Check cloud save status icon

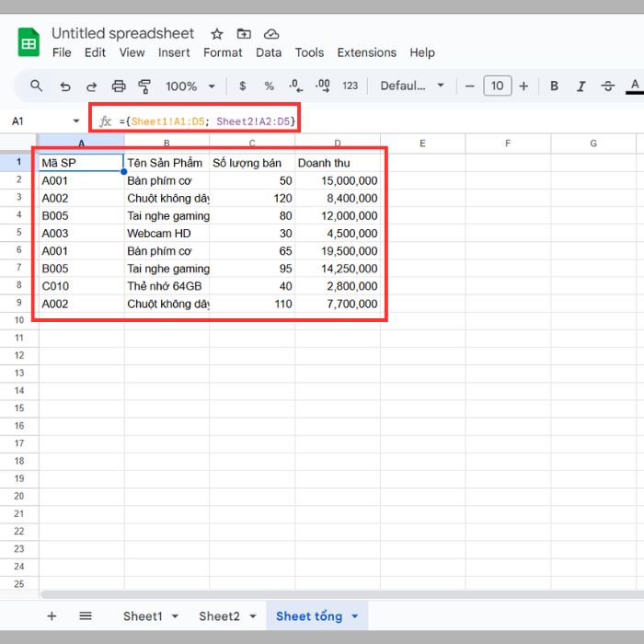(271, 34)
